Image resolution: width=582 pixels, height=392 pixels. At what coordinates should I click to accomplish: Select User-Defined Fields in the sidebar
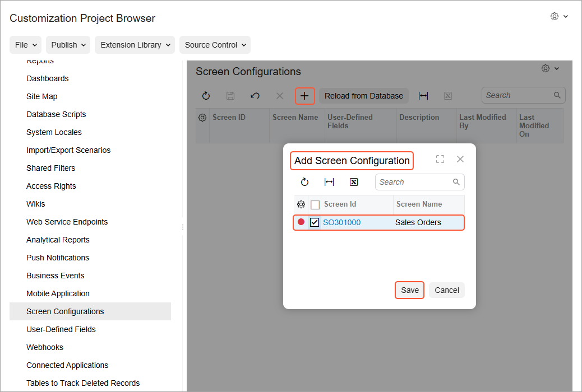click(61, 329)
